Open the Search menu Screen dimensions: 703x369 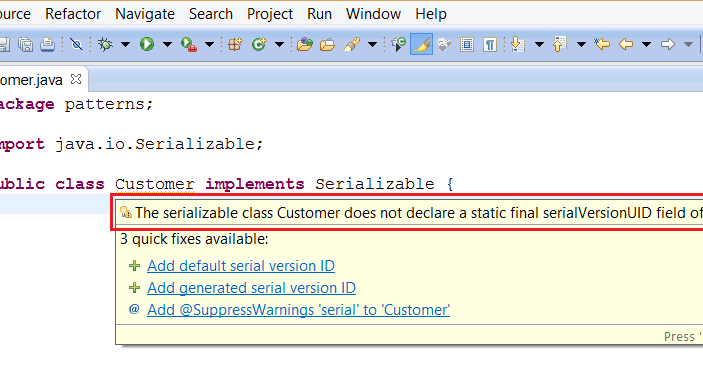[x=211, y=14]
